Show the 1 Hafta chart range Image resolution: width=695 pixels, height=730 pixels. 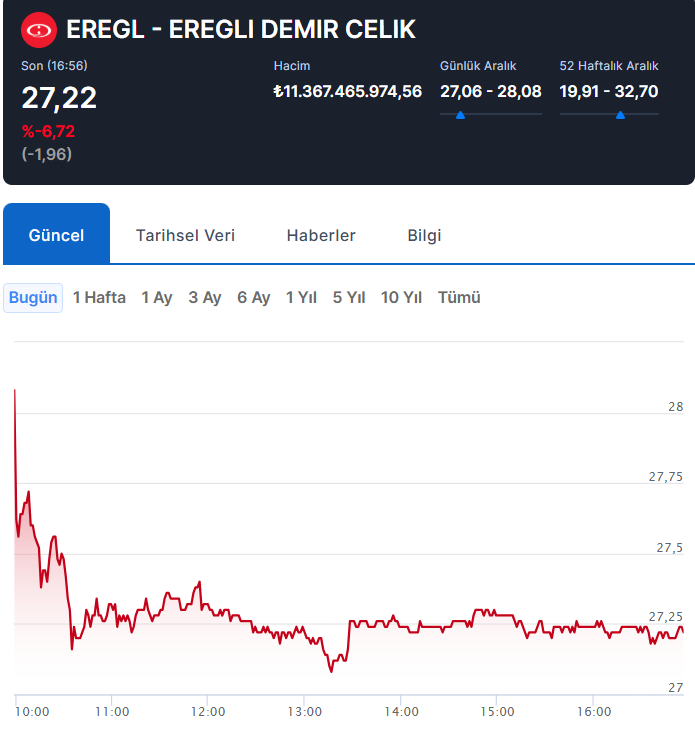pos(99,298)
